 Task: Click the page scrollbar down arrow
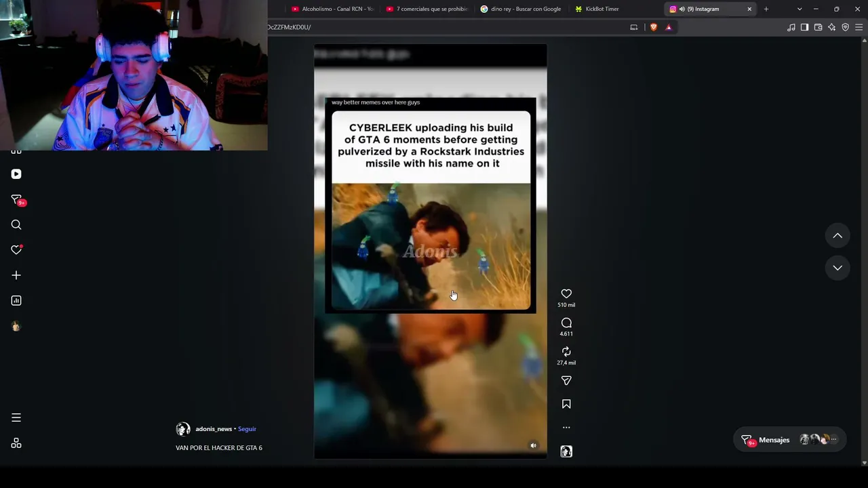(x=864, y=463)
